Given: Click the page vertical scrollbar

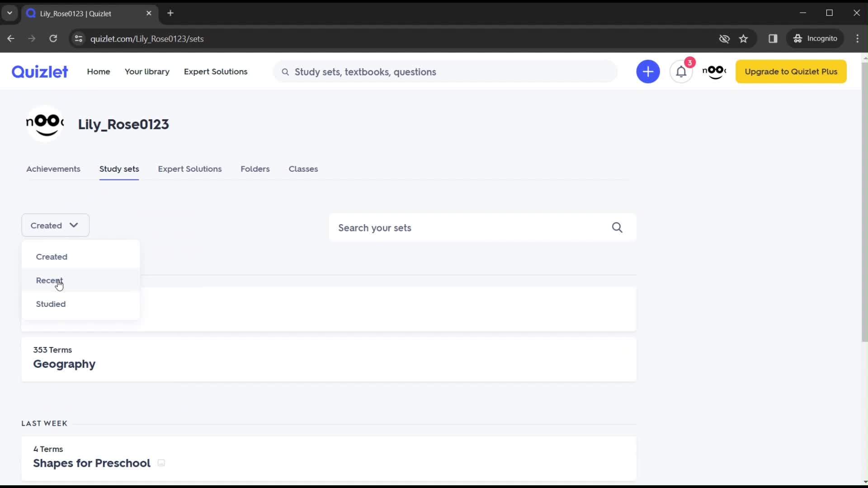Looking at the screenshot, I should [x=864, y=202].
